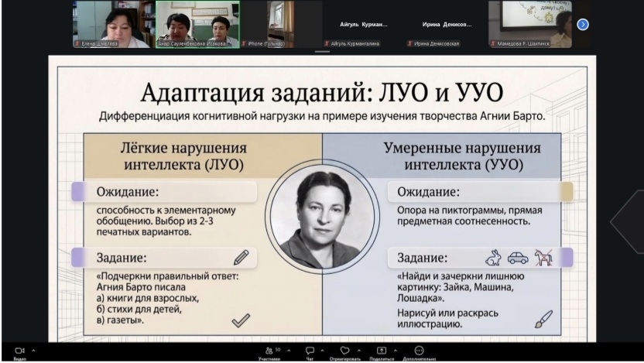
Task: Click next arrow in participant video strip
Action: coord(583,24)
